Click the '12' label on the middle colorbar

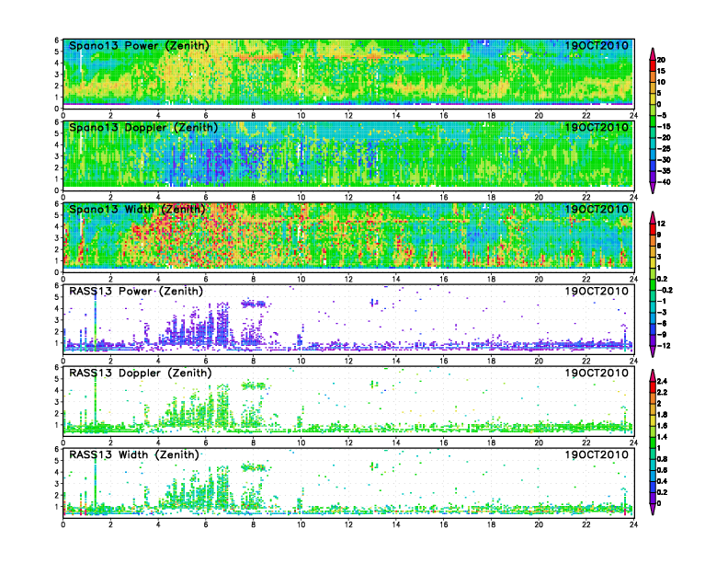661,224
